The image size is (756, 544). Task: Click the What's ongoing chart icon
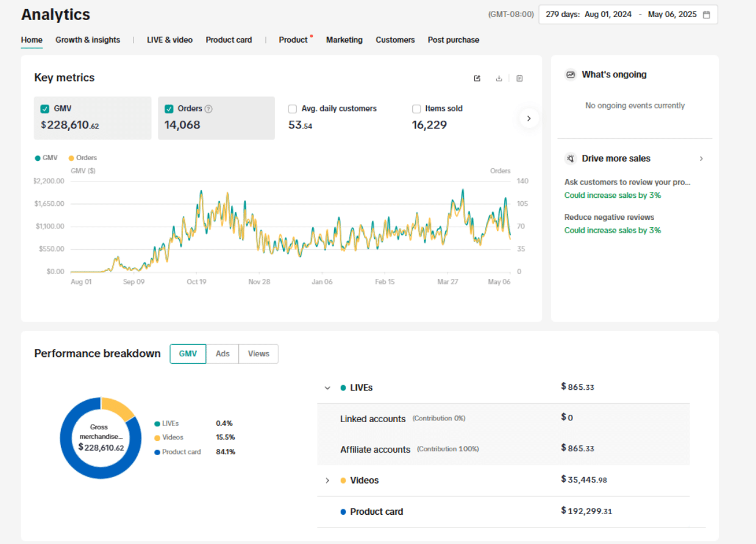click(571, 74)
